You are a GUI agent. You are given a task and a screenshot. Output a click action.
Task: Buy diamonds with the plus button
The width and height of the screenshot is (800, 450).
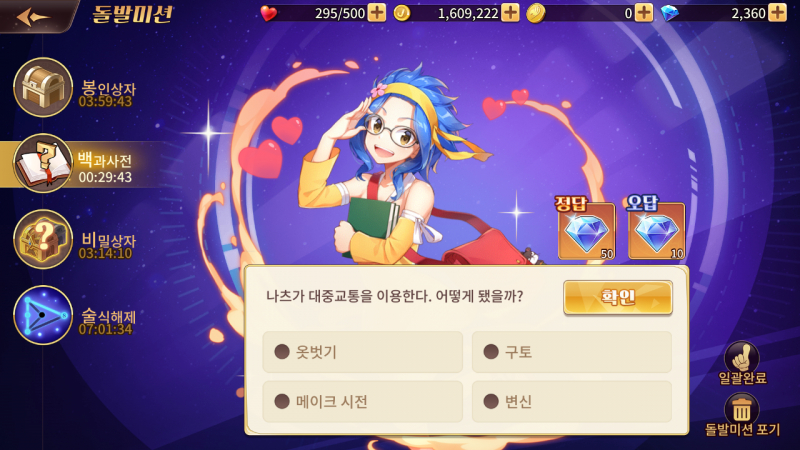tap(778, 13)
